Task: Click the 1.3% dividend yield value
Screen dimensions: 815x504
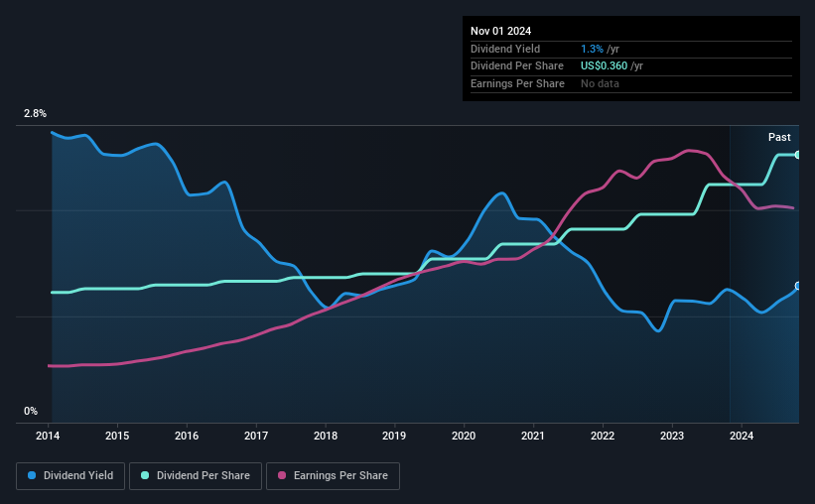Action: [592, 49]
